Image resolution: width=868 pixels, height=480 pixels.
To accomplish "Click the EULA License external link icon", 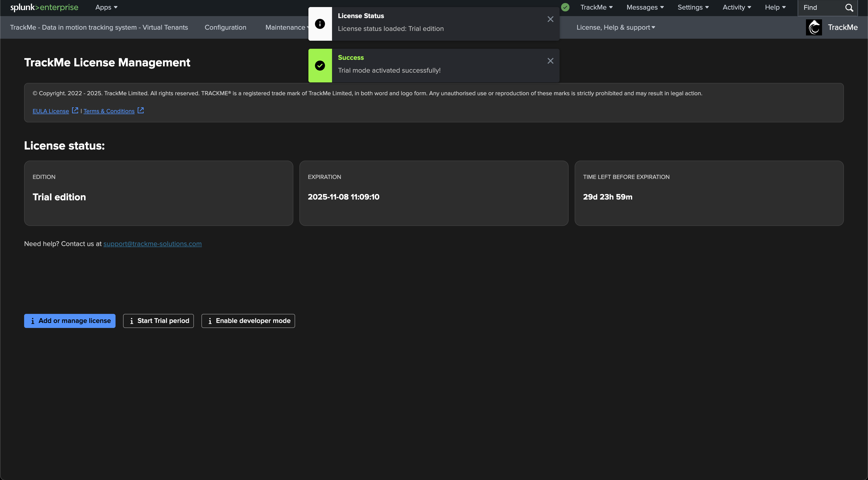I will click(x=75, y=111).
